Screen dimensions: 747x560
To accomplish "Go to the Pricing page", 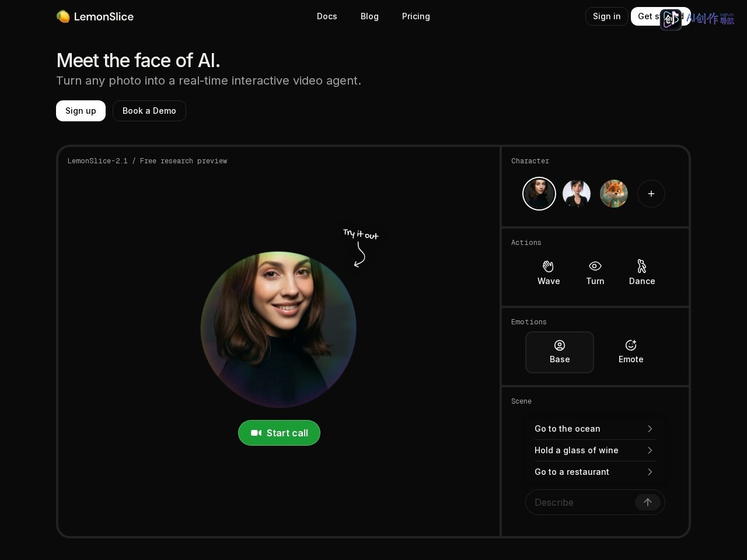I will click(416, 16).
